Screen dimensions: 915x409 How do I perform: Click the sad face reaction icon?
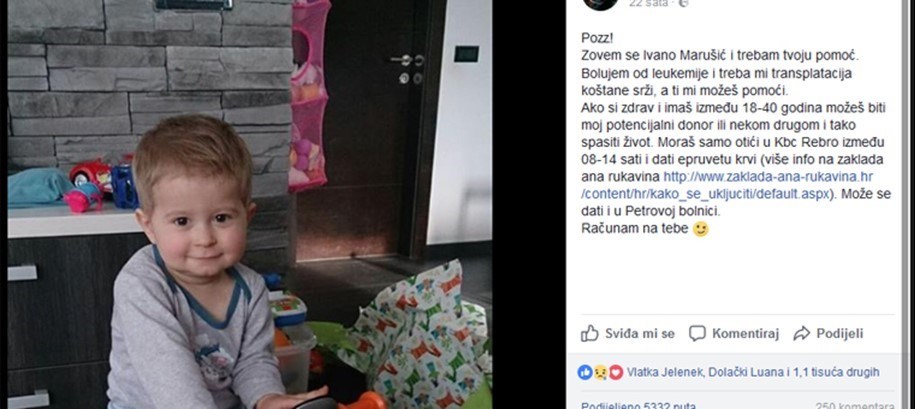tap(600, 372)
